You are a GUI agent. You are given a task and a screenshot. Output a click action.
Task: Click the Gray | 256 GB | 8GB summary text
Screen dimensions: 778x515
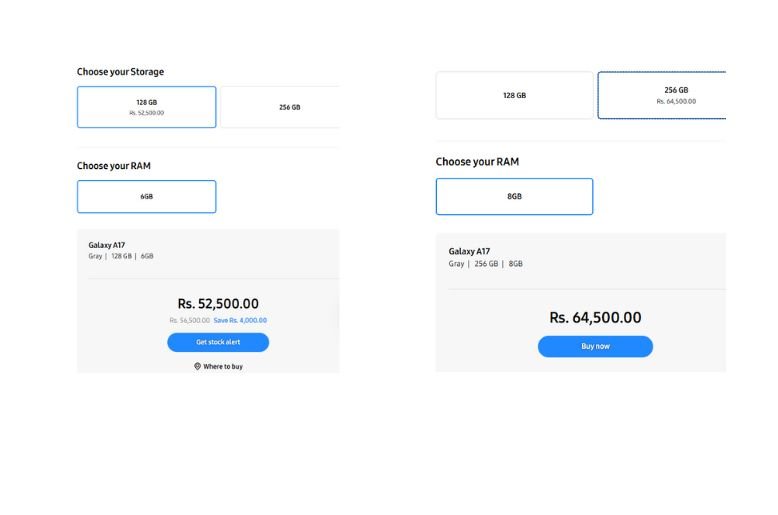[x=485, y=264]
